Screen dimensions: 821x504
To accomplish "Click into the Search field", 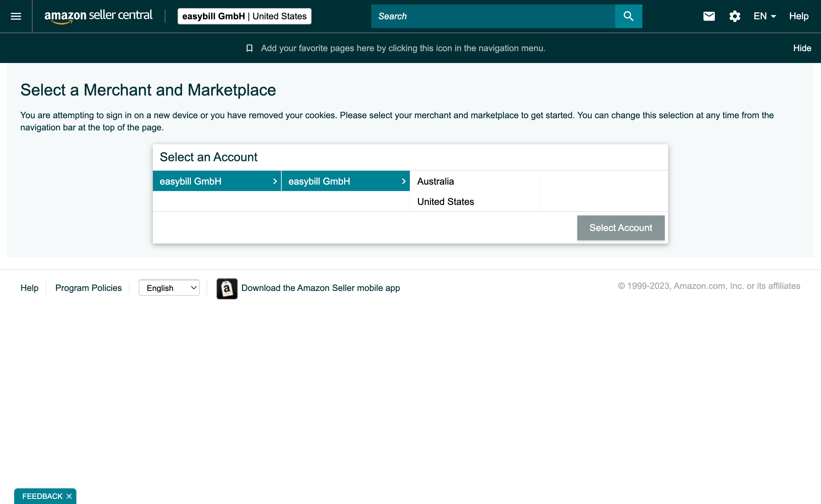I will pyautogui.click(x=493, y=16).
